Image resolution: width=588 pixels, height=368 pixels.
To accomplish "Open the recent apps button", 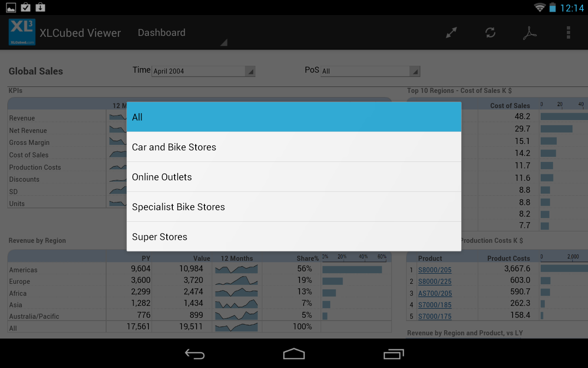I will click(x=394, y=354).
